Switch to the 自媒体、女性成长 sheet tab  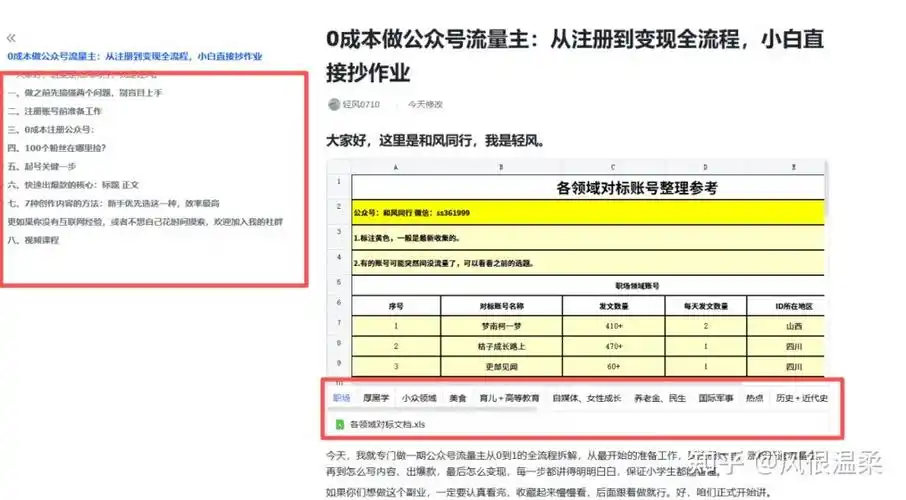[586, 398]
